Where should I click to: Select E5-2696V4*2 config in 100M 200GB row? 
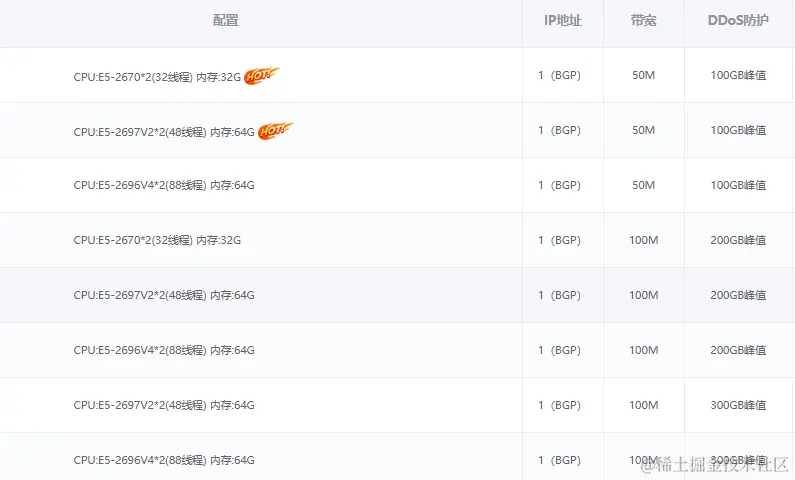[x=164, y=350]
